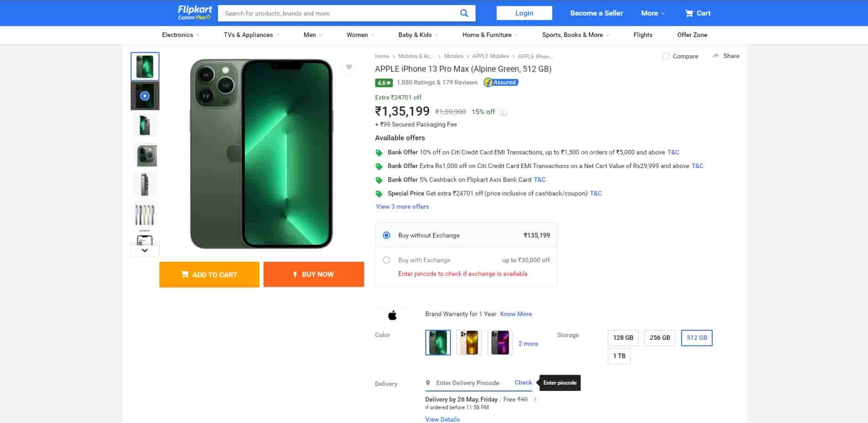Select Buy without Exchange option
The image size is (868, 423).
pyautogui.click(x=386, y=235)
